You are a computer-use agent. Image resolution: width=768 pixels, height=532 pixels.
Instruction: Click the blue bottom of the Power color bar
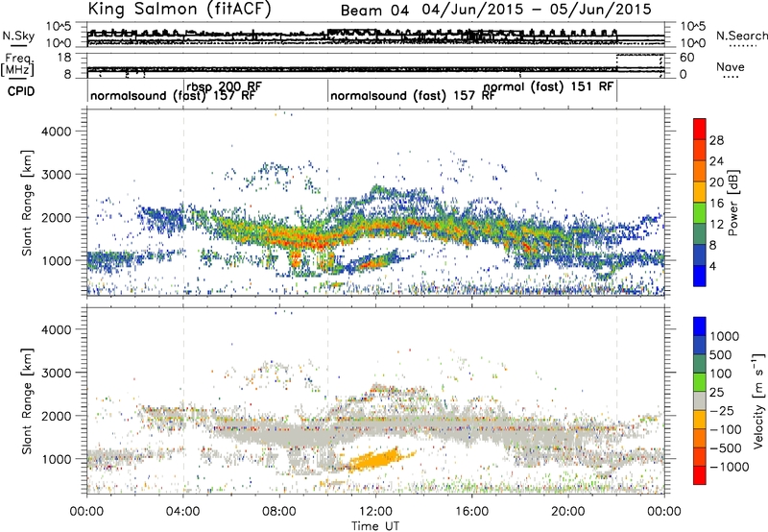pyautogui.click(x=700, y=276)
